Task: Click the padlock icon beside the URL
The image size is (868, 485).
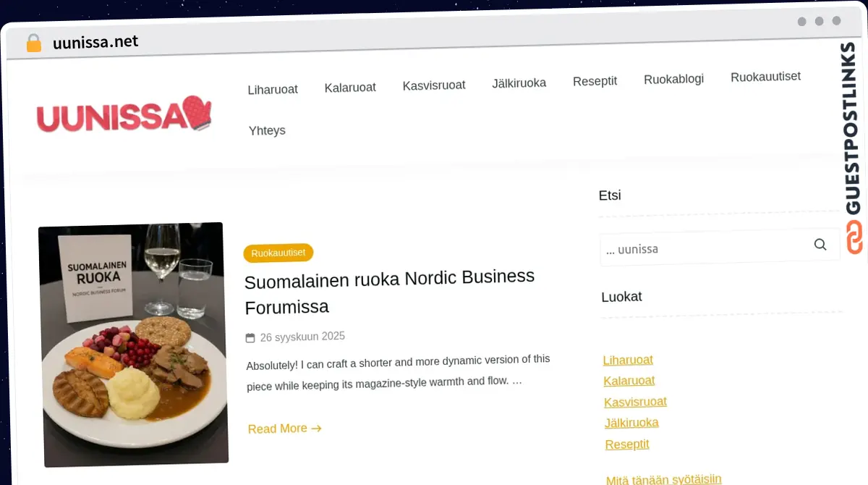Action: pyautogui.click(x=34, y=43)
